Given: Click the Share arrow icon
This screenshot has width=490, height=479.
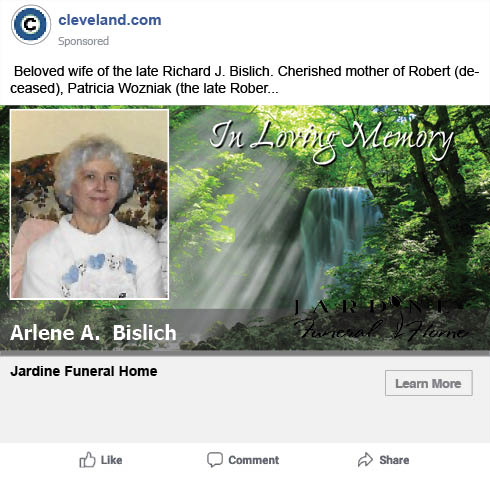Looking at the screenshot, I should 365,460.
